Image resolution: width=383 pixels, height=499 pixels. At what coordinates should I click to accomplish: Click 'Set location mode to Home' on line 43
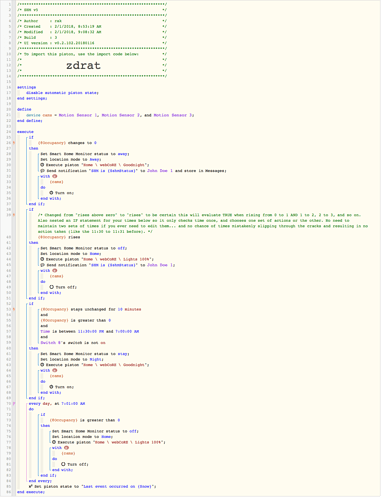pyautogui.click(x=71, y=254)
